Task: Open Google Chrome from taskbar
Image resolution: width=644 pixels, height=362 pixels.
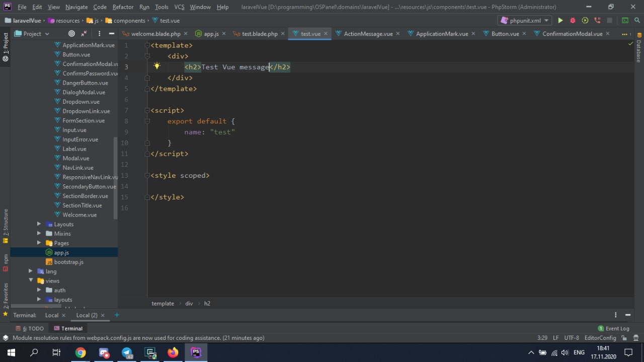Action: [x=80, y=352]
